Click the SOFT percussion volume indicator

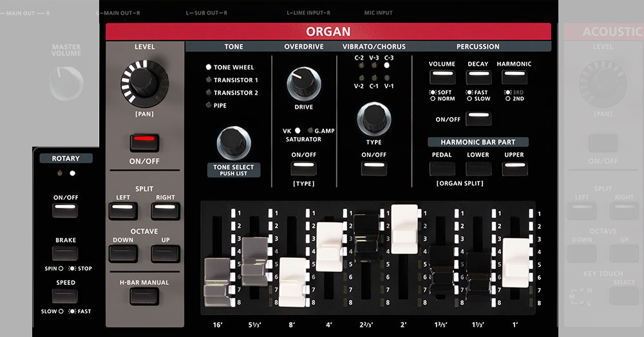coord(433,92)
